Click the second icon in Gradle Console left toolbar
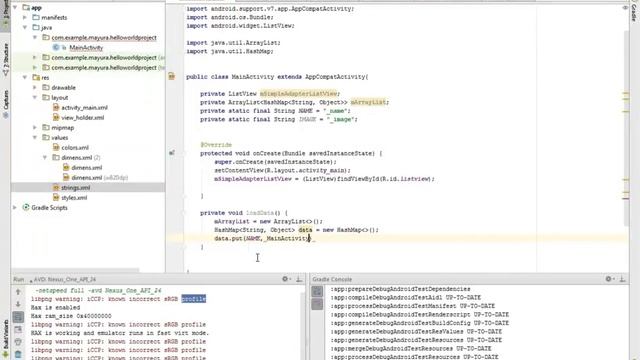This screenshot has width=640, height=360. point(317,304)
